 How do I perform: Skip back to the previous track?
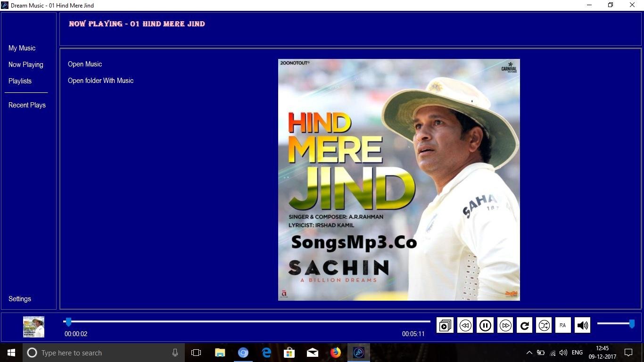pyautogui.click(x=465, y=325)
